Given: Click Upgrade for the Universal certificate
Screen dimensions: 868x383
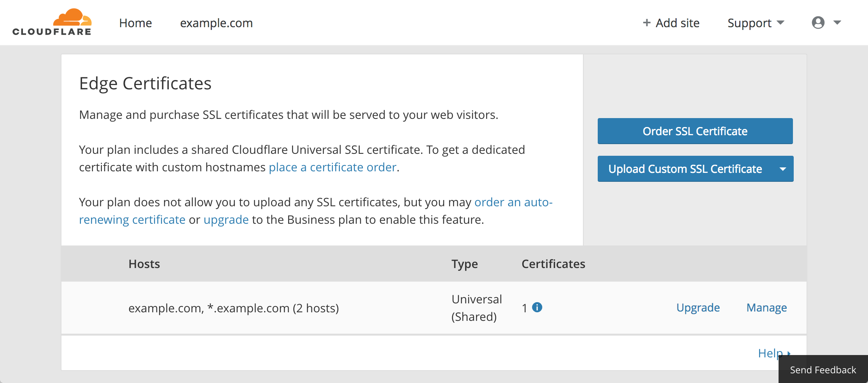Looking at the screenshot, I should click(x=698, y=307).
